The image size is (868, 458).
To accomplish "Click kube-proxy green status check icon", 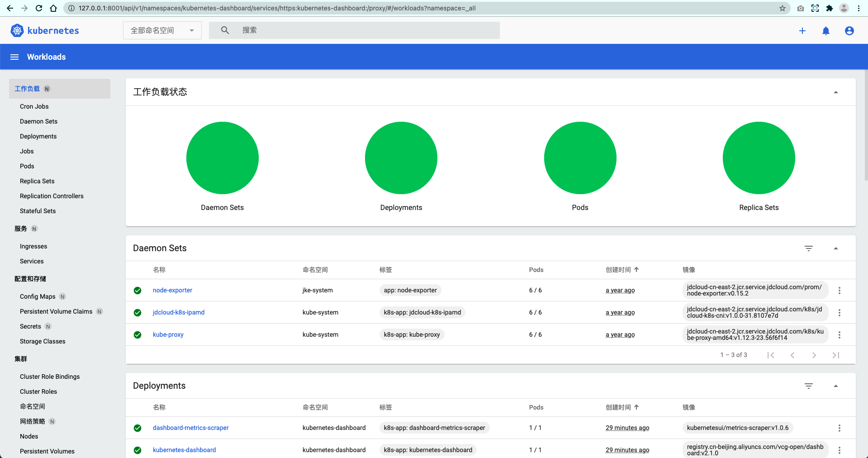I will [x=138, y=335].
